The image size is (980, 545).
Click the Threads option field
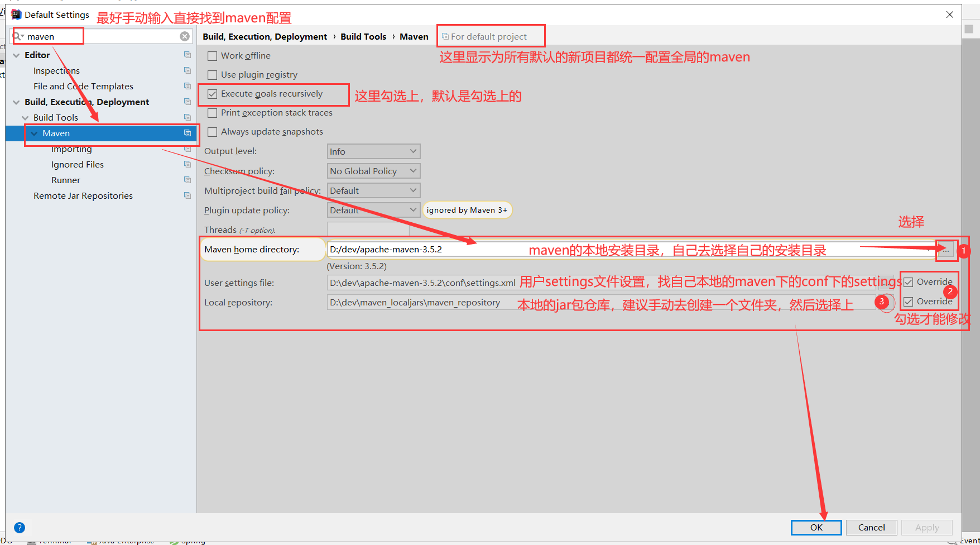(368, 230)
